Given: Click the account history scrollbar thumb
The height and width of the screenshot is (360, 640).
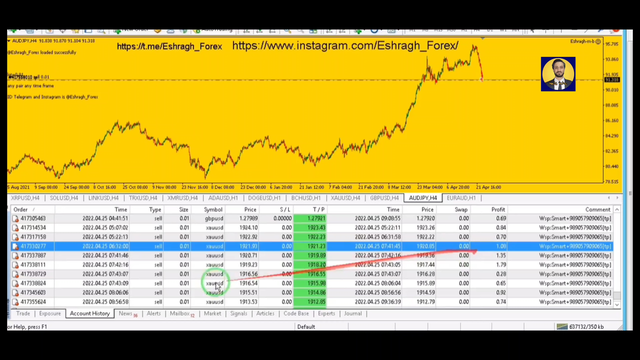Looking at the screenshot, I should [617, 296].
